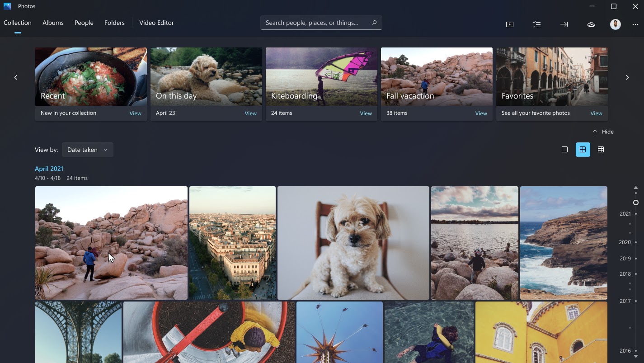
Task: Open the user account avatar
Action: coord(616,24)
